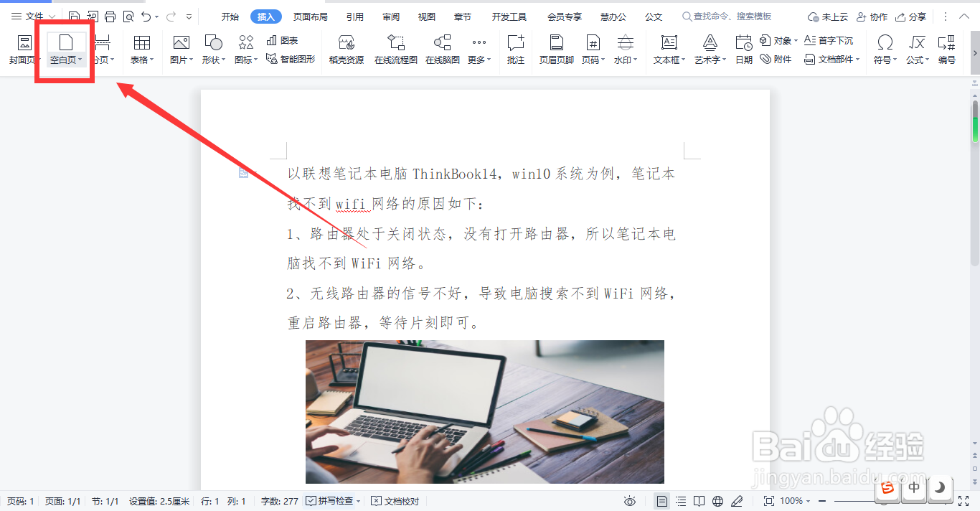
Task: Expand the 艺术字 word art dropdown
Action: point(725,60)
